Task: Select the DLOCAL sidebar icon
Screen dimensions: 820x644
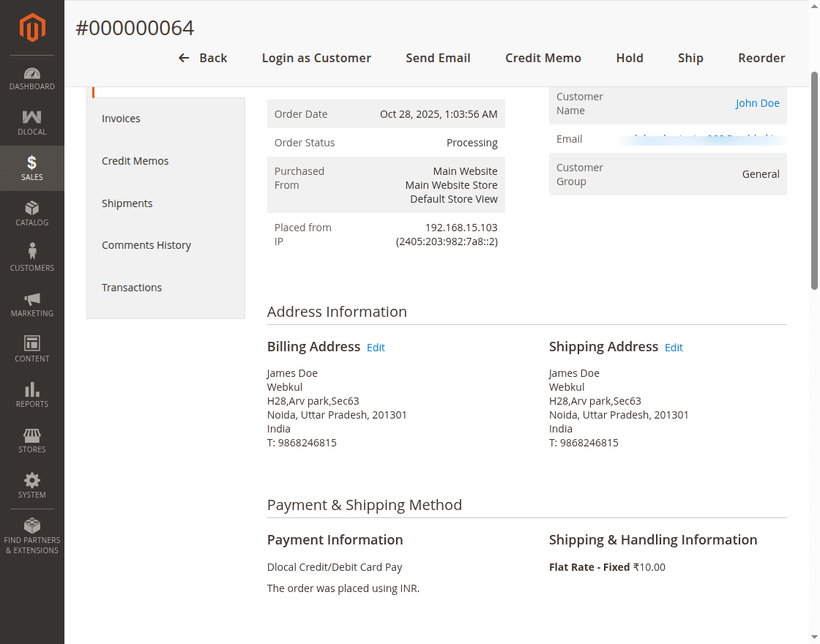Action: [31, 122]
